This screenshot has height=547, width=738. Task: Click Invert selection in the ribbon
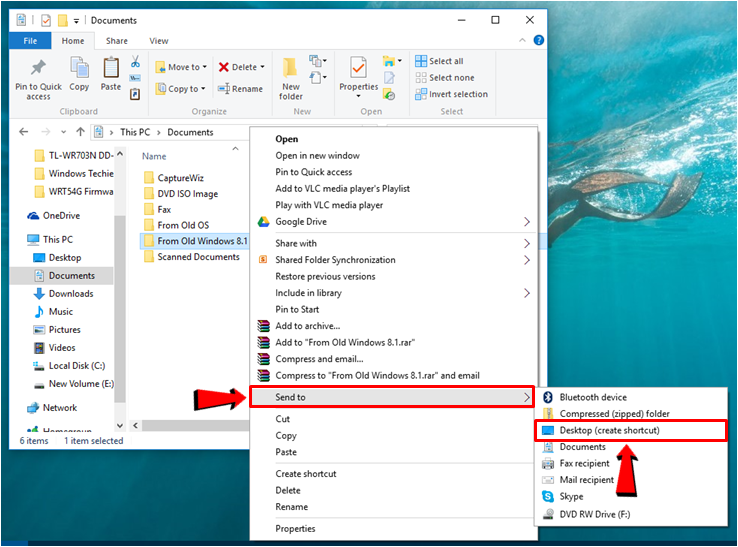450,95
